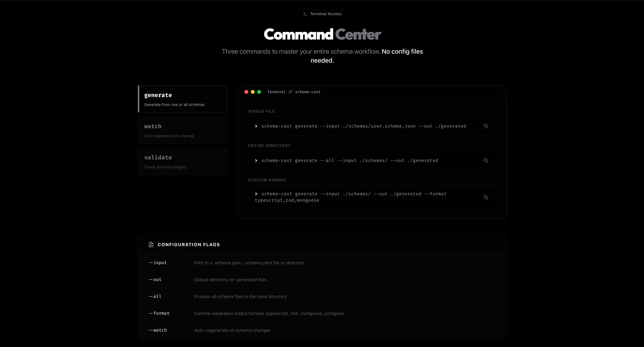Select the generate command tab
The image size is (644, 347).
(183, 99)
